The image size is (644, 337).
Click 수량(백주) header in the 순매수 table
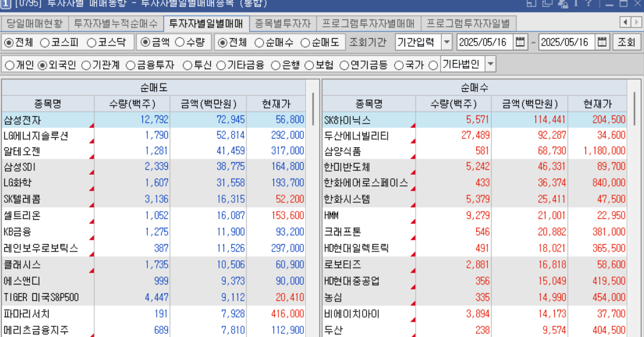(454, 104)
